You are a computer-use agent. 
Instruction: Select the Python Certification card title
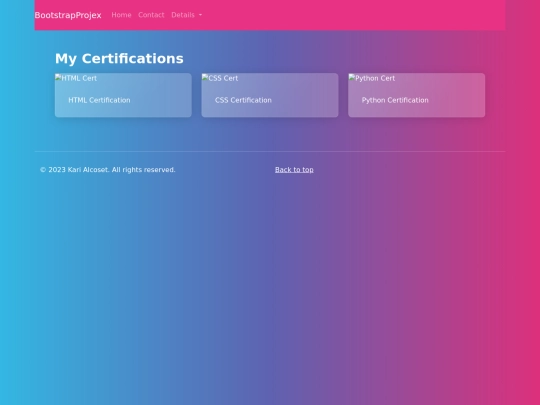pos(395,100)
